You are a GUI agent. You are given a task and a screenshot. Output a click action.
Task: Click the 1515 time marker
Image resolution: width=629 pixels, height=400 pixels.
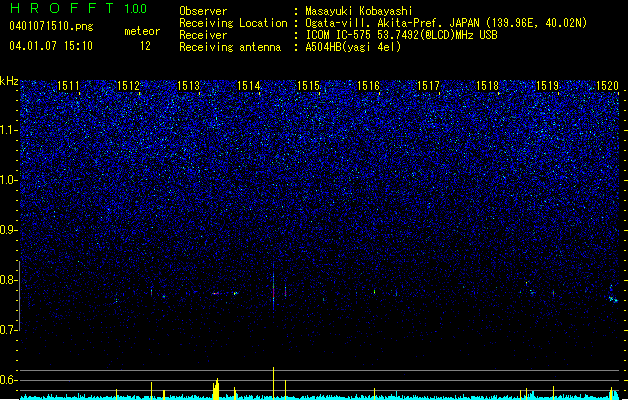point(308,86)
